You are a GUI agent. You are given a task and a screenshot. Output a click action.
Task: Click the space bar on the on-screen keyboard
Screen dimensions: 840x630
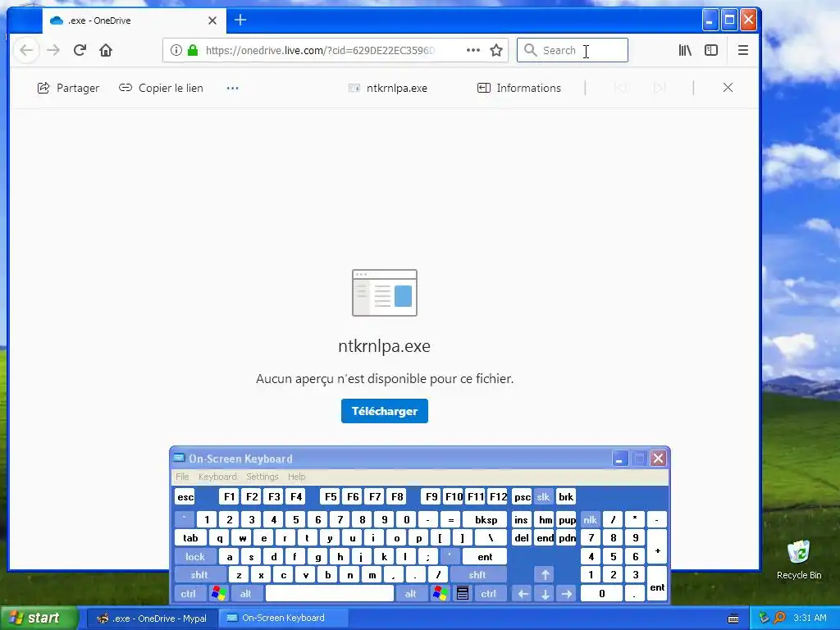330,594
